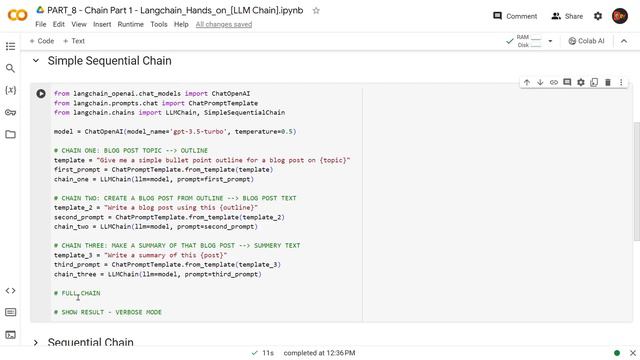Open Code snippets icon in sidebar
This screenshot has width=640, height=360.
point(11,291)
